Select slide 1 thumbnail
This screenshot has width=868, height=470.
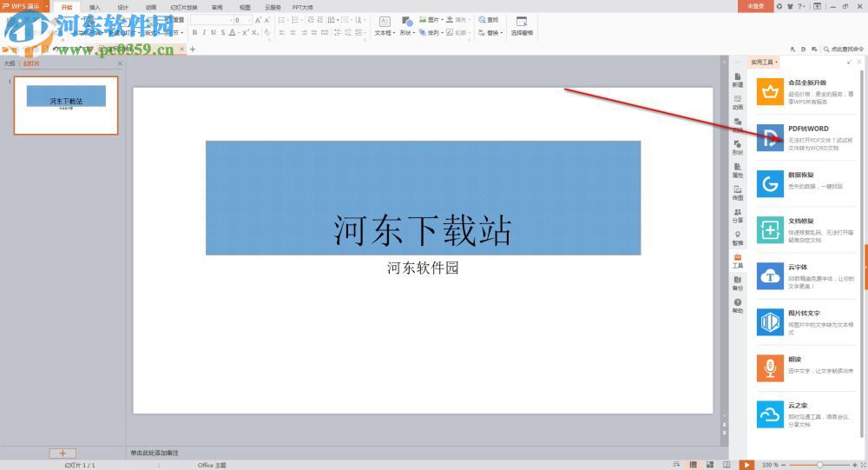[66, 105]
